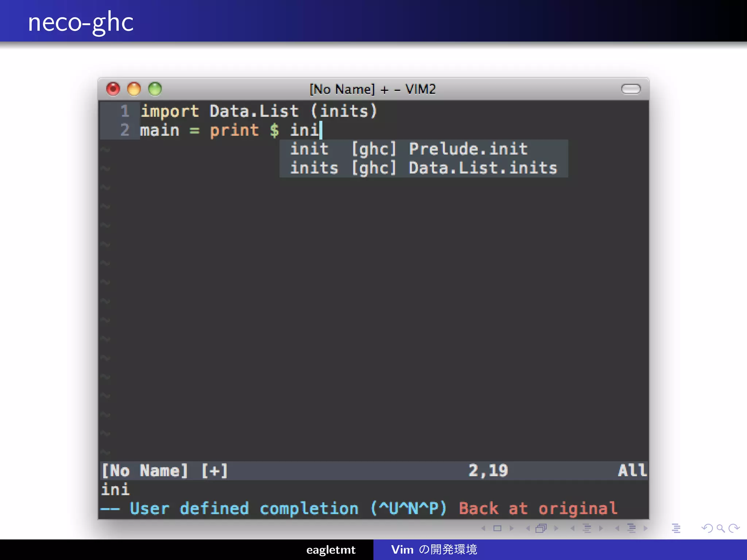This screenshot has width=747, height=560.
Task: Jump to next frame arrow
Action: 556,528
